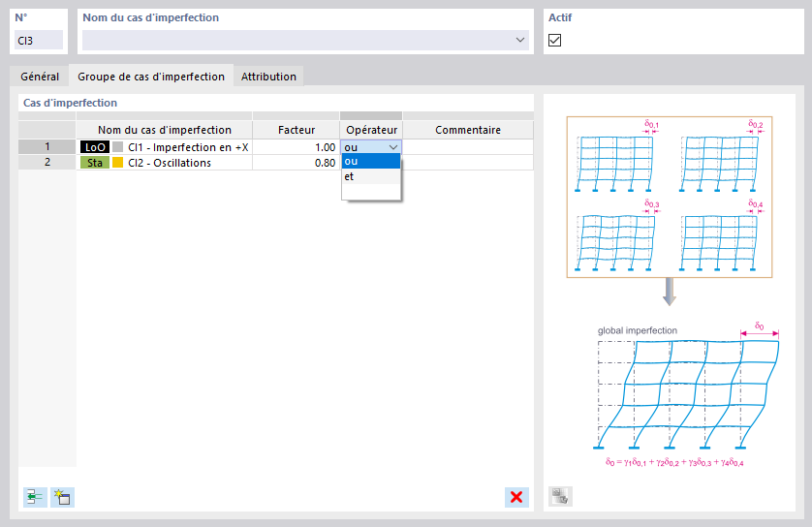The image size is (812, 527).
Task: Click the Commentaire column header
Action: [468, 130]
